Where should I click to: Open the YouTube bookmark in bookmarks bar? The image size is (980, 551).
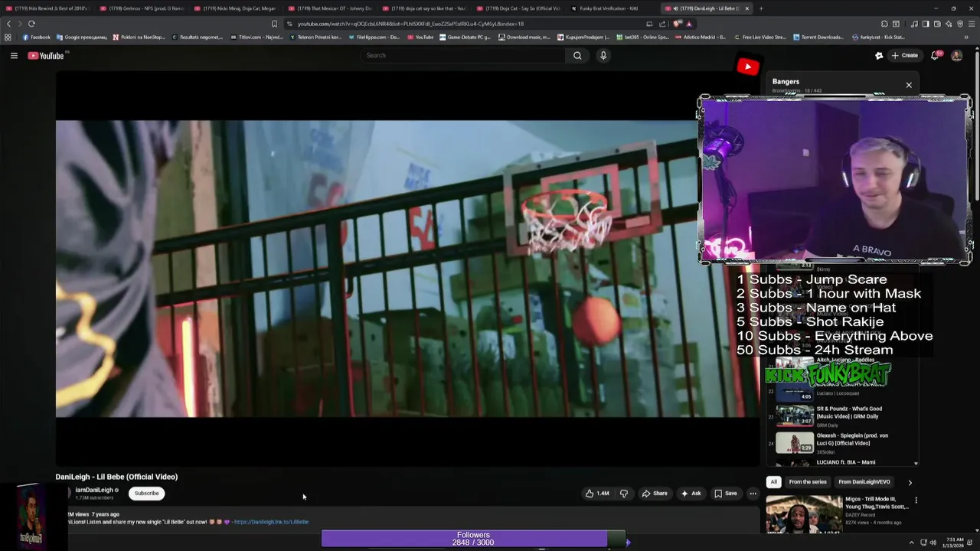tap(420, 37)
